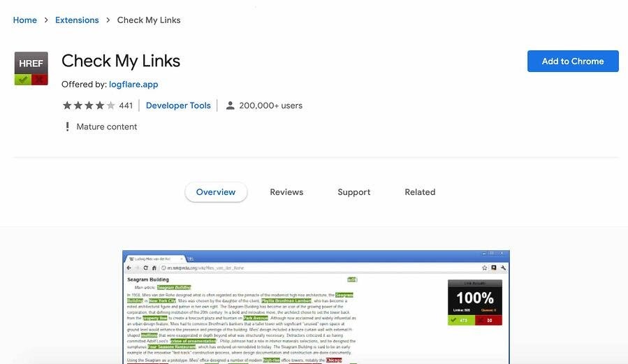Screen dimensions: 628x364
Task: Click the red broken links count in preview
Action: click(488, 320)
